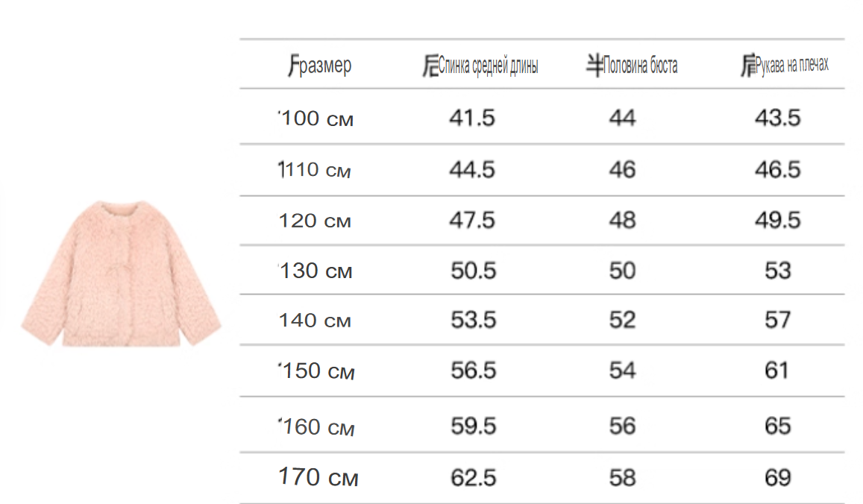
Task: Select the "150 см" size row label
Action: click(x=318, y=371)
